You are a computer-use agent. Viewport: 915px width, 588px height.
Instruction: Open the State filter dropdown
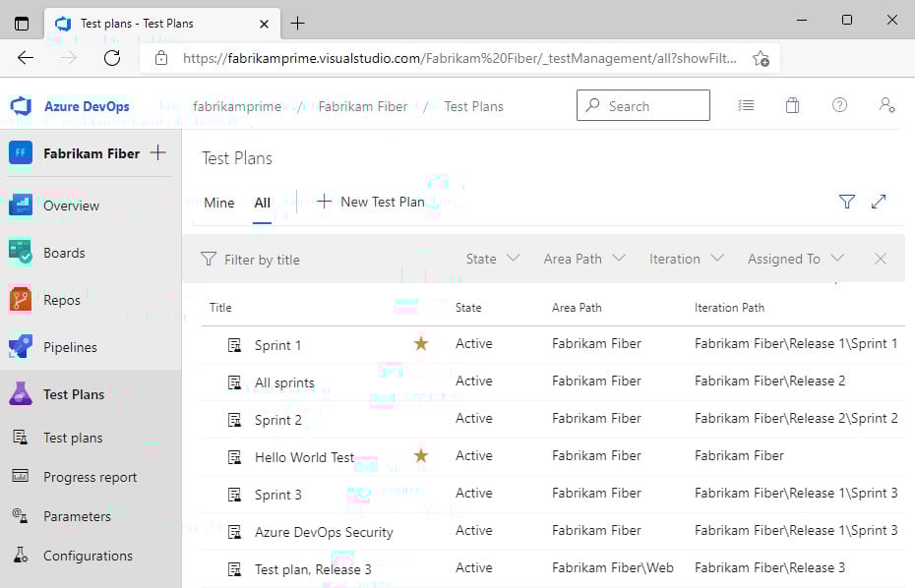tap(491, 259)
